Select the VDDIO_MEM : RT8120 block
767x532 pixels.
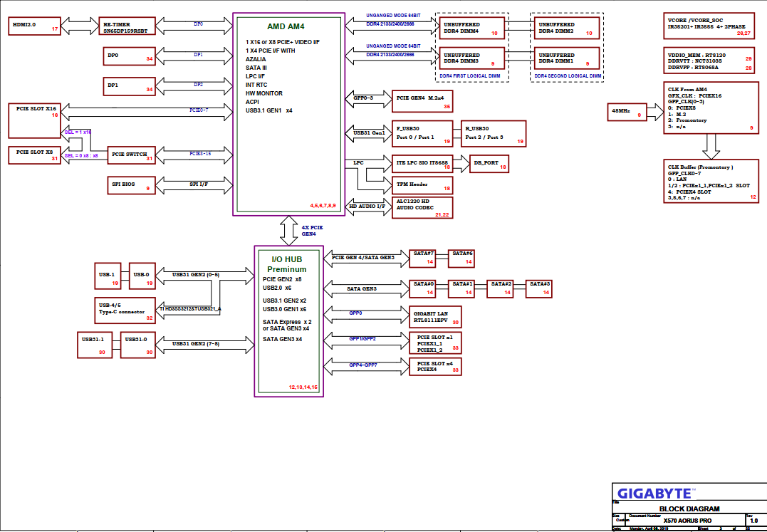[x=709, y=61]
